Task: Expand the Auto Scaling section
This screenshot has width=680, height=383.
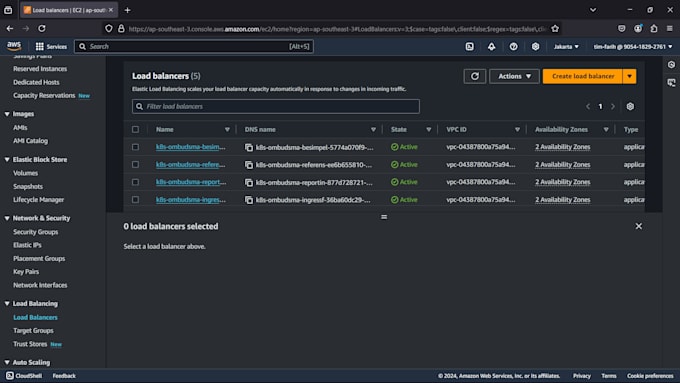Action: tap(7, 362)
